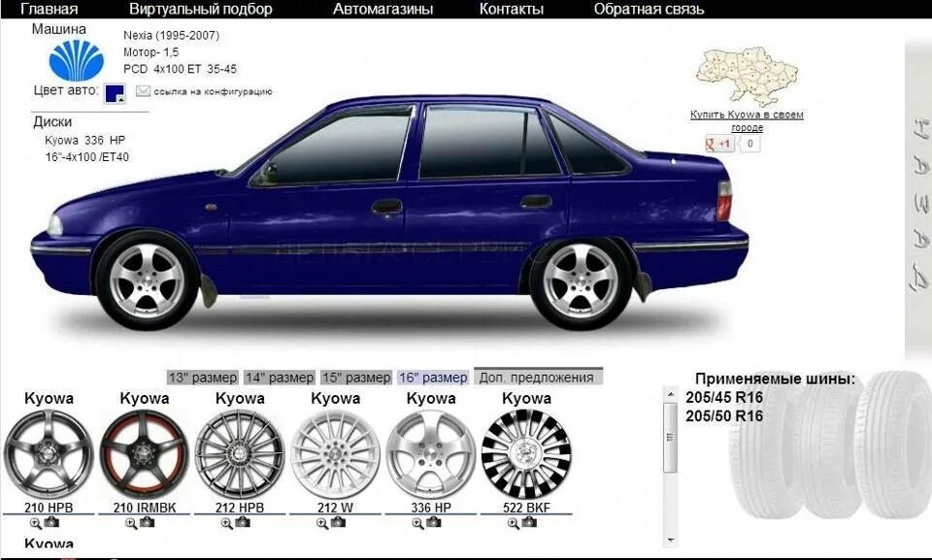Click the Google +1 button
This screenshot has width=932, height=560.
719,144
